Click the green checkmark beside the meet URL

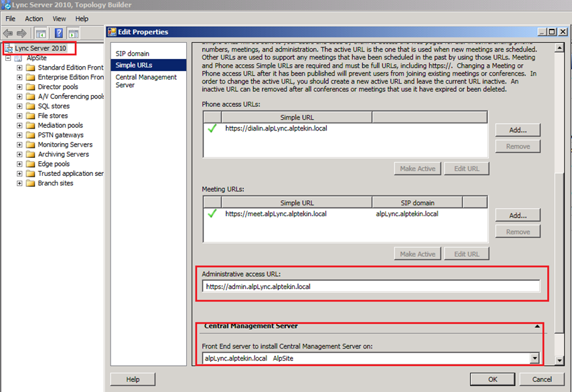coord(212,213)
